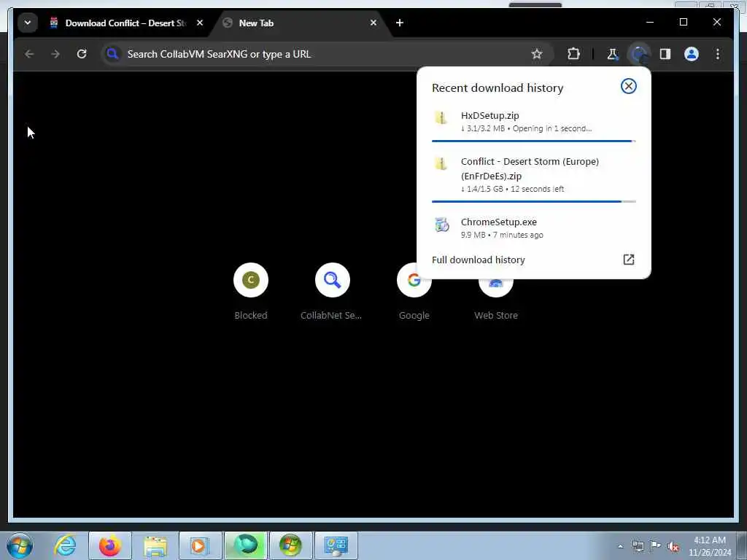Open the Windows Start menu orb
This screenshot has height=560, width=747.
tap(20, 545)
